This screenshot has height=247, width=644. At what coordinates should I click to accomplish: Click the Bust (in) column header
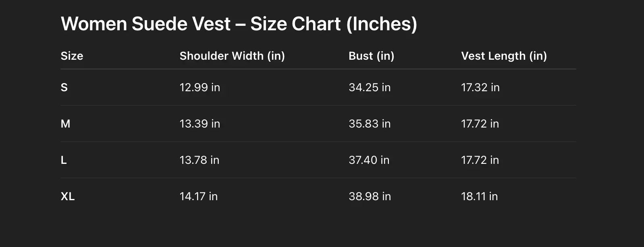371,56
